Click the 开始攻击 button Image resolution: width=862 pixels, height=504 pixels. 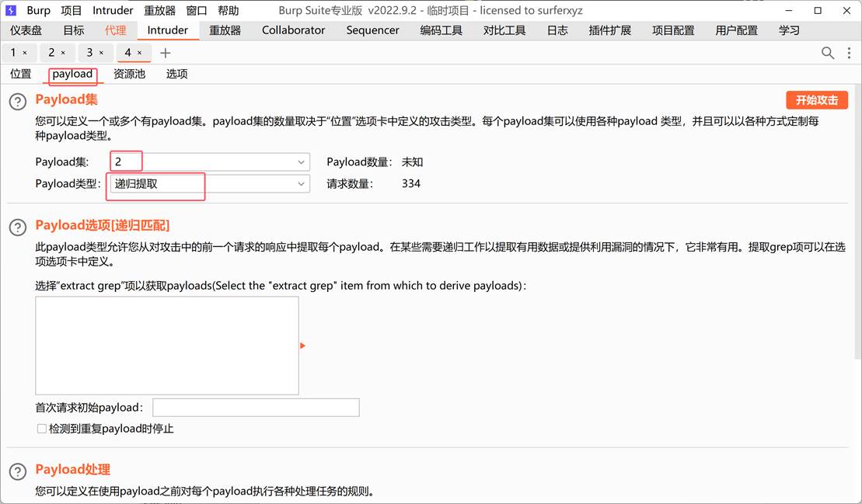(817, 100)
